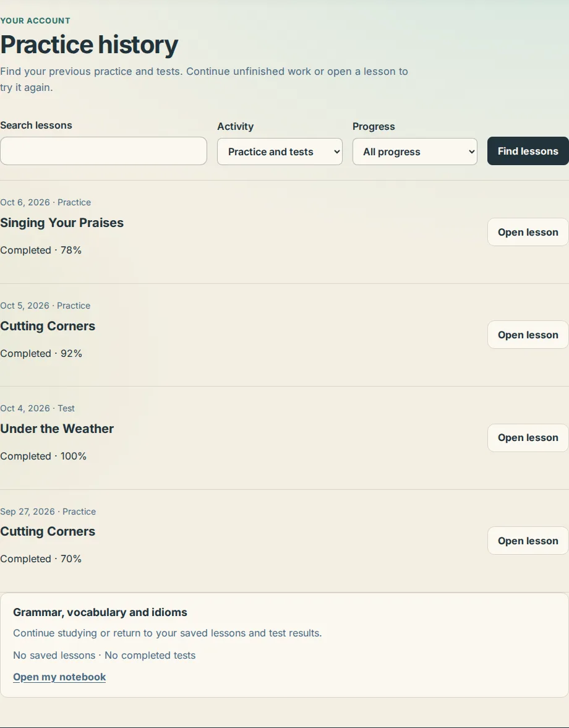569x728 pixels.
Task: Click the Search lessons input field
Action: click(103, 151)
